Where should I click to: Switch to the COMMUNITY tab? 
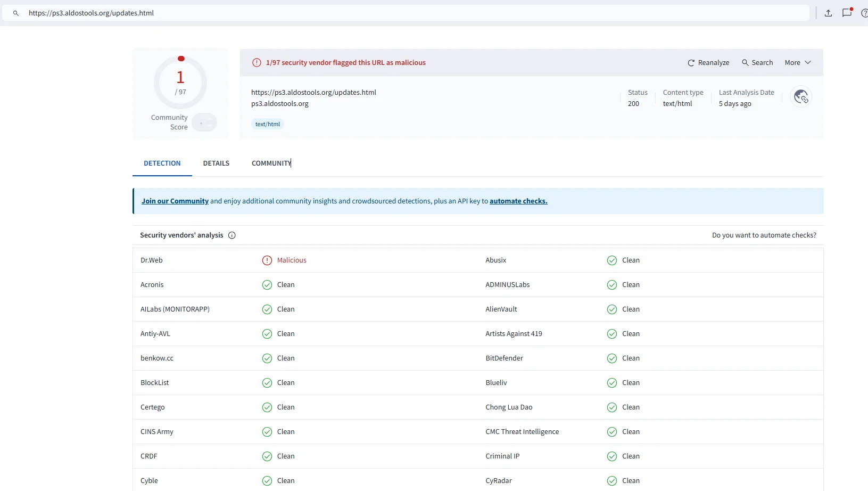click(271, 163)
